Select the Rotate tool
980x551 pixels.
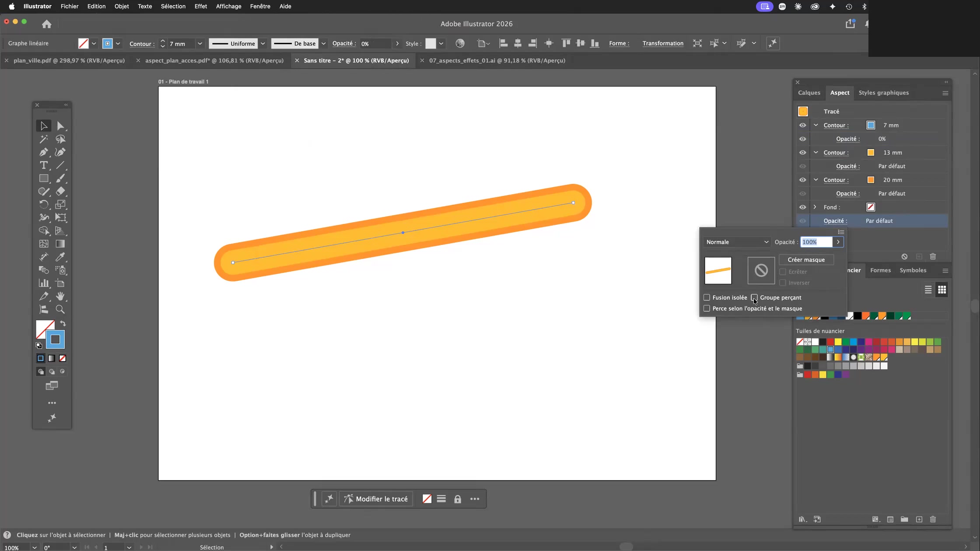[44, 205]
